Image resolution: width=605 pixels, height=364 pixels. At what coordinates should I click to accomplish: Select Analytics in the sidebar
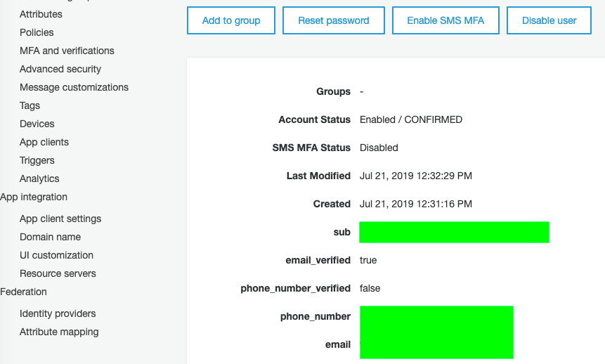pos(39,178)
